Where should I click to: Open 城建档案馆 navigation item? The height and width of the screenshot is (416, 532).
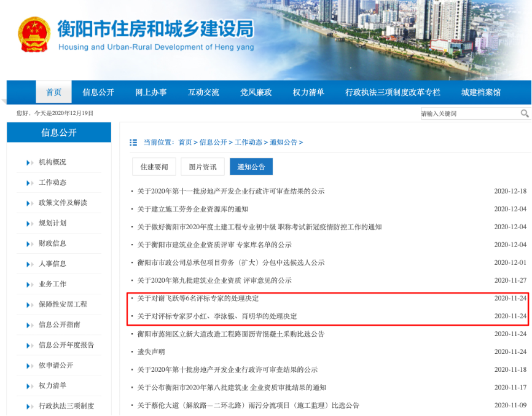[481, 92]
